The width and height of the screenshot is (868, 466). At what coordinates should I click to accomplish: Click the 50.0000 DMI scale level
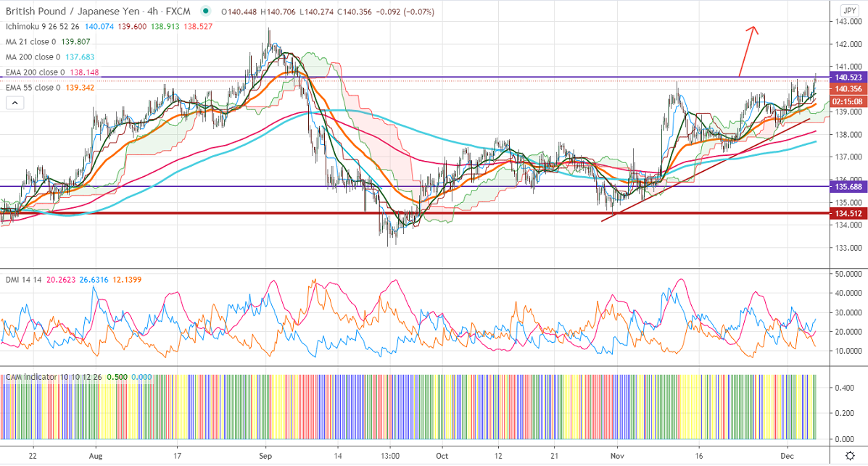point(848,274)
